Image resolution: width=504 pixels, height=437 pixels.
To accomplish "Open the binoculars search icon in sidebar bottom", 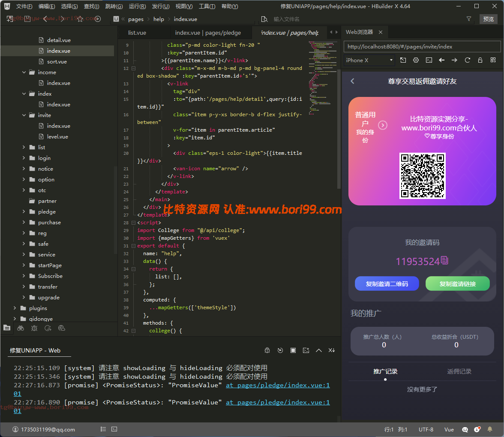I will pyautogui.click(x=21, y=328).
